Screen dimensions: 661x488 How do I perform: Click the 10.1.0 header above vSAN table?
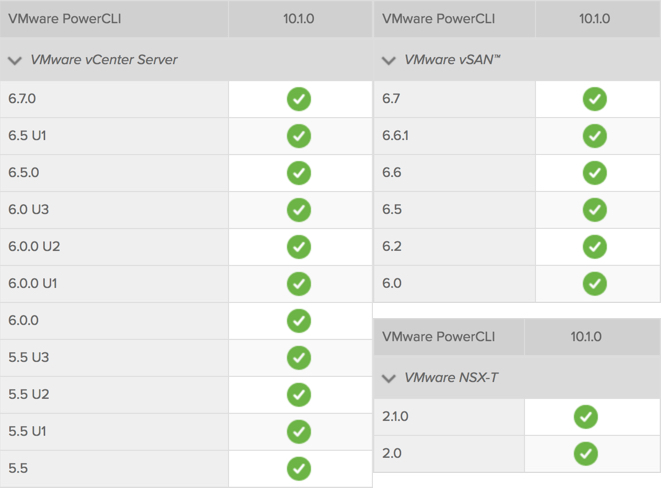pyautogui.click(x=595, y=18)
